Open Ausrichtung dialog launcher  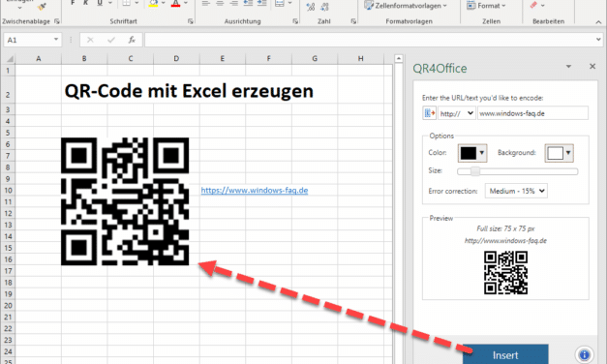295,21
